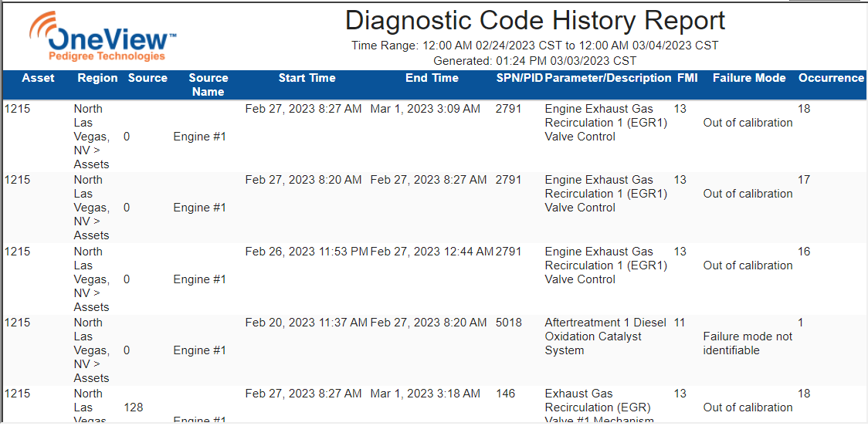Click the SPN value 5018
868x426 pixels.
point(509,323)
